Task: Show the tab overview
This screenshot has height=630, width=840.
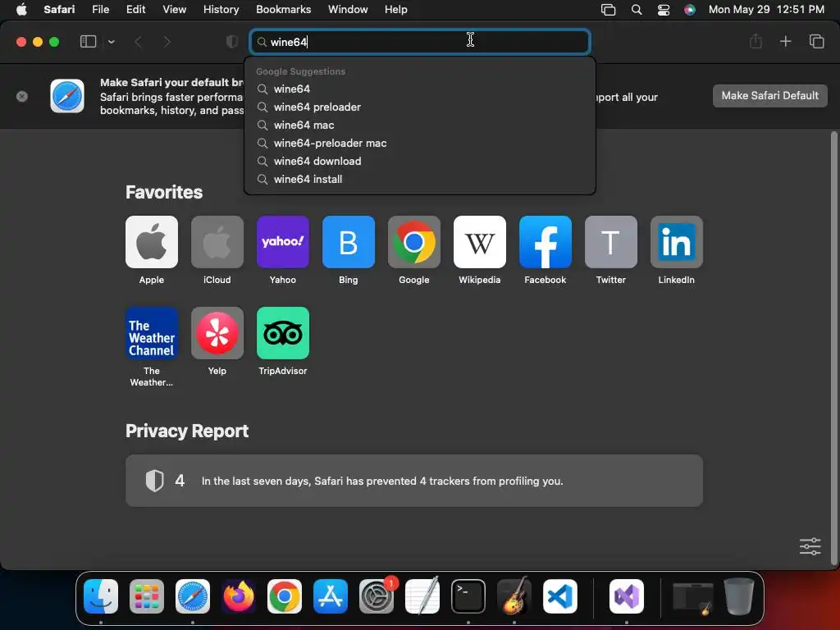Action: tap(816, 41)
